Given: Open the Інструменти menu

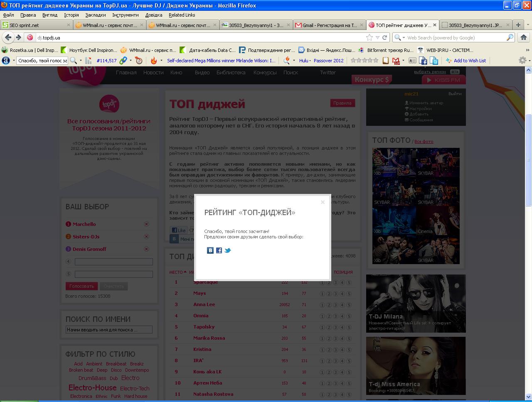Looking at the screenshot, I should pyautogui.click(x=126, y=15).
